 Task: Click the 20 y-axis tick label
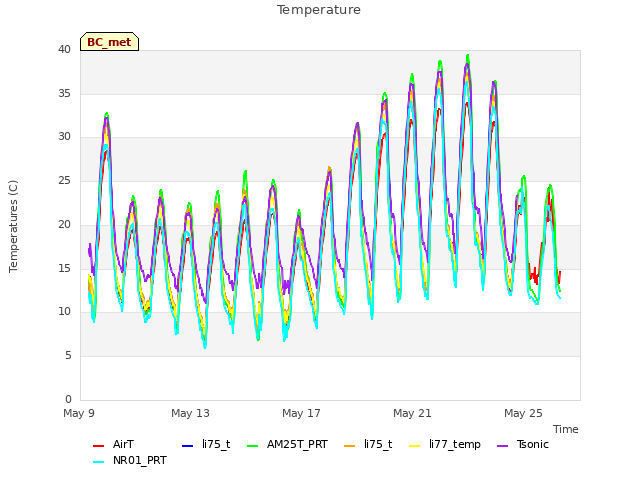tap(64, 224)
